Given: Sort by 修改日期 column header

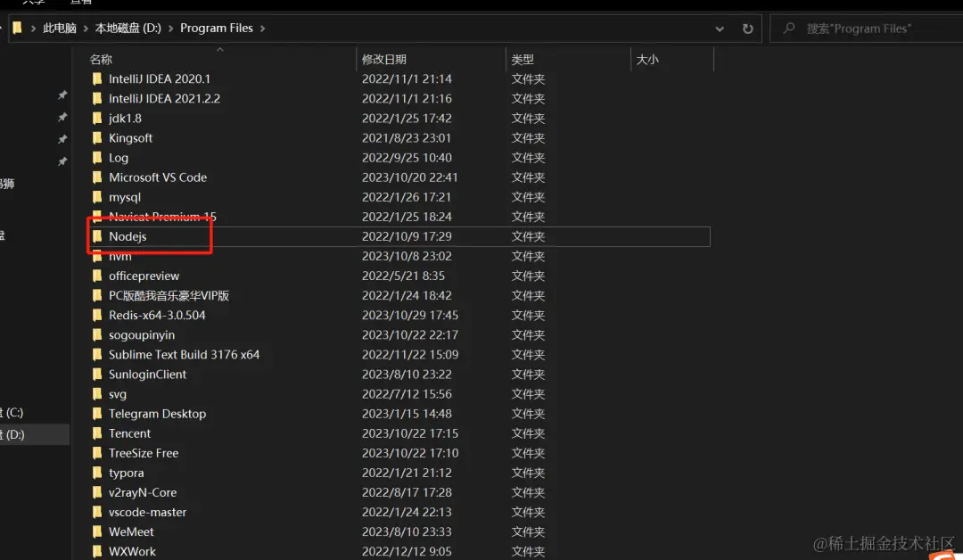Looking at the screenshot, I should [383, 60].
